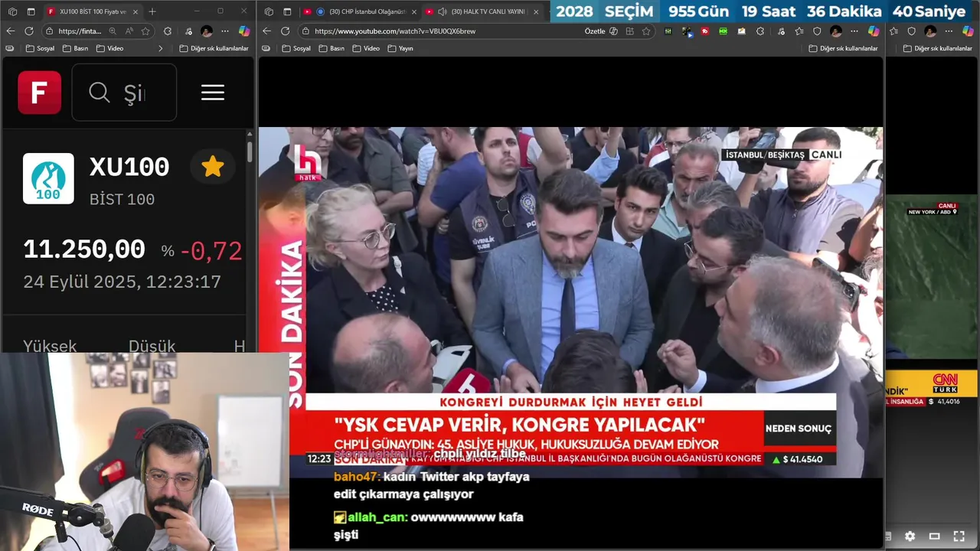The width and height of the screenshot is (980, 551).
Task: Switch YouTube player to theater mode
Action: point(934,536)
